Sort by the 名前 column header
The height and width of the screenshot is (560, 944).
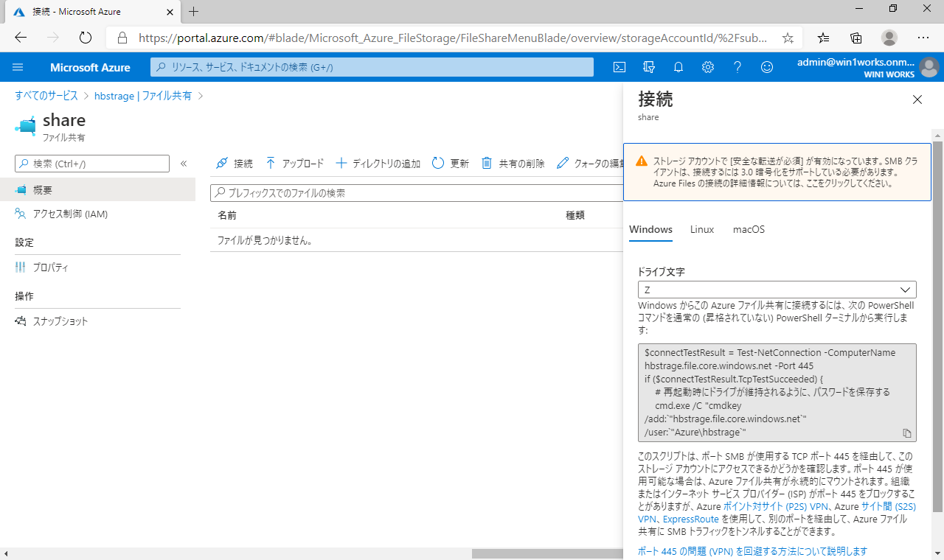pyautogui.click(x=227, y=215)
